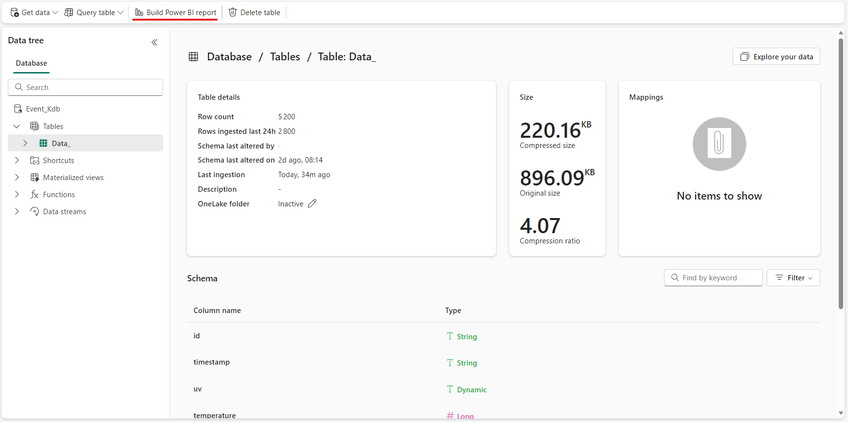
Task: Click the Explore your data button
Action: pyautogui.click(x=776, y=57)
